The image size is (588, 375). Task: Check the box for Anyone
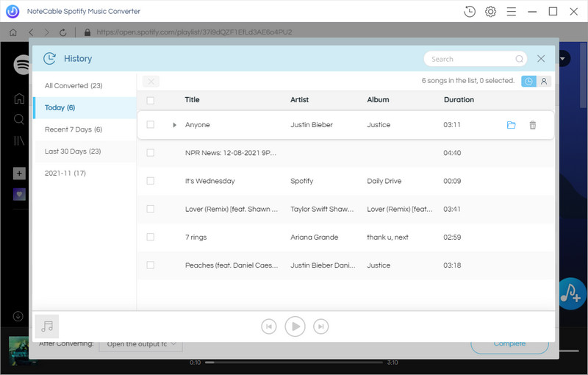click(x=151, y=124)
